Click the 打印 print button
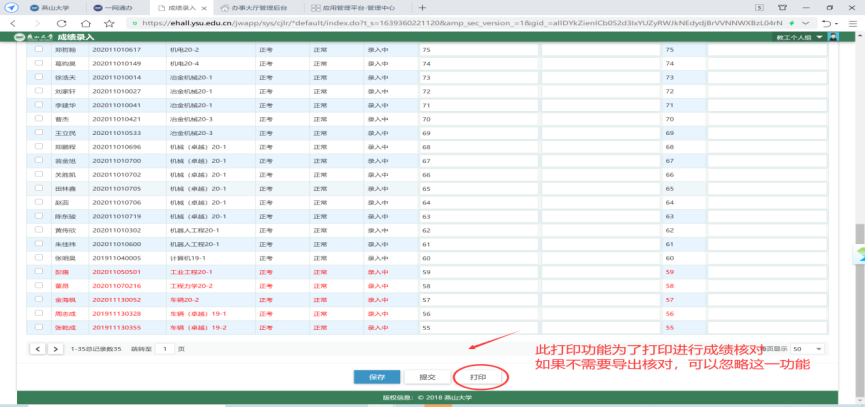 (478, 377)
